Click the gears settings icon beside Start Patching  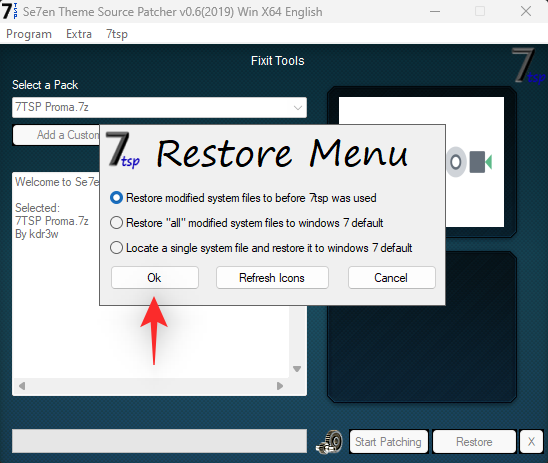(x=330, y=442)
